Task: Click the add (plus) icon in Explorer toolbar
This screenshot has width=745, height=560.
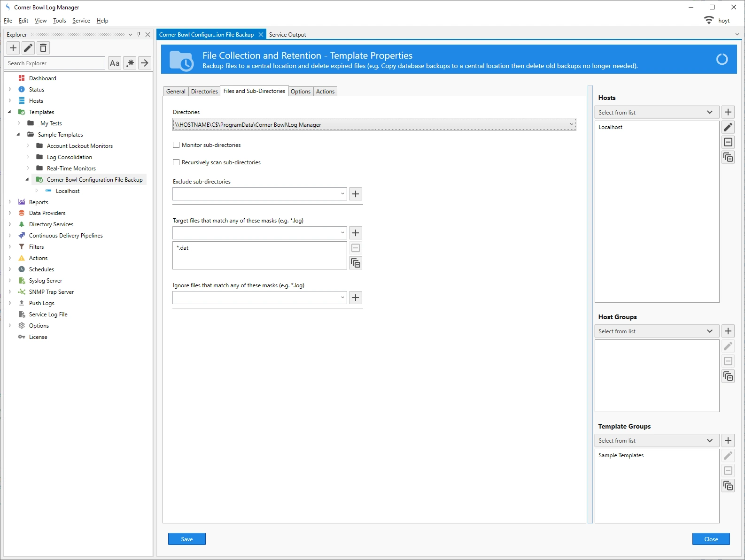Action: pyautogui.click(x=13, y=48)
